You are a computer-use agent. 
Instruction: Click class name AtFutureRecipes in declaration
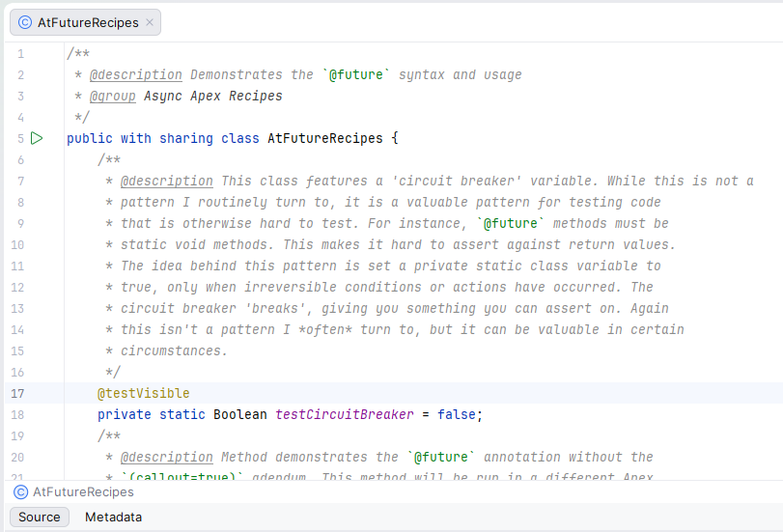325,138
